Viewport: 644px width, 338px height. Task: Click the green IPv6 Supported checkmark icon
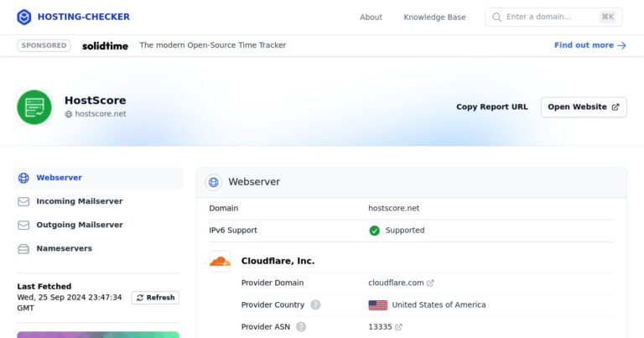pos(374,231)
